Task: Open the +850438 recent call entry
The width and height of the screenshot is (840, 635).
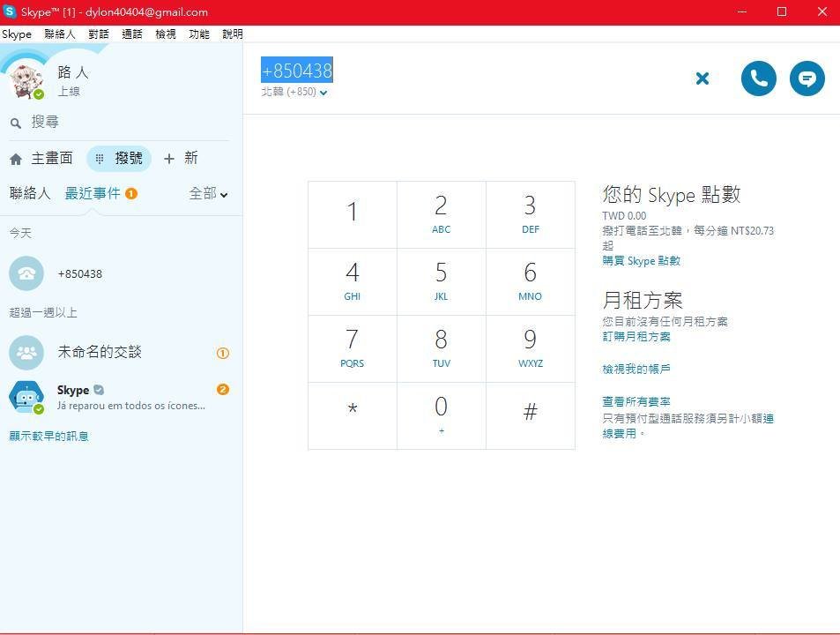Action: pos(121,273)
